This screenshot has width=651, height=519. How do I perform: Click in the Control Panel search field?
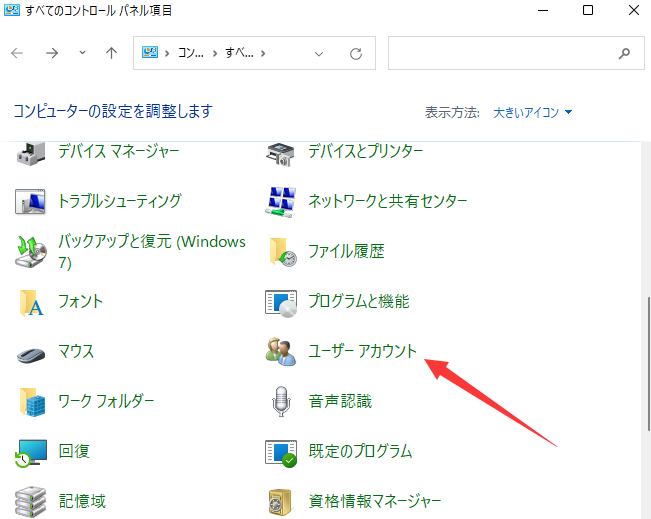pyautogui.click(x=516, y=53)
